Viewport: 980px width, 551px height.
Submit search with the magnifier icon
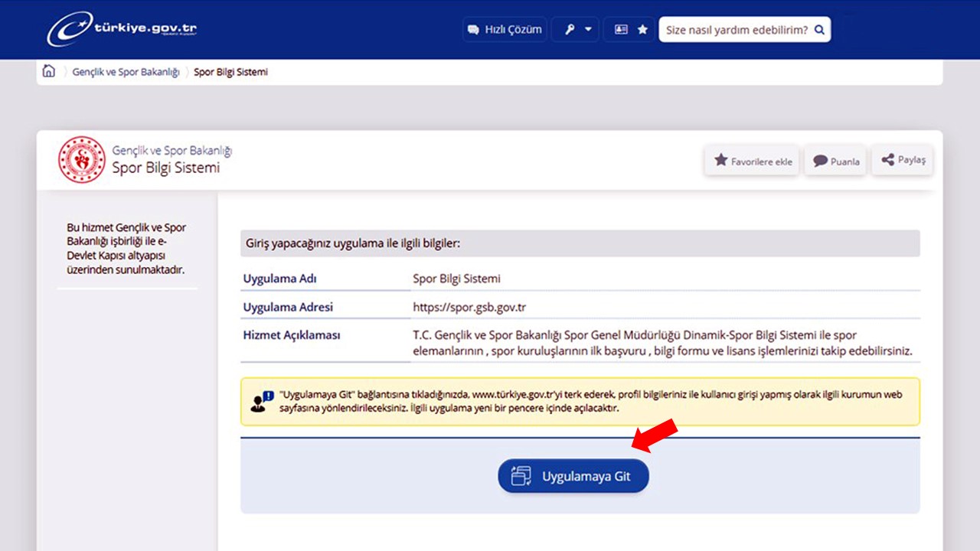tap(819, 30)
